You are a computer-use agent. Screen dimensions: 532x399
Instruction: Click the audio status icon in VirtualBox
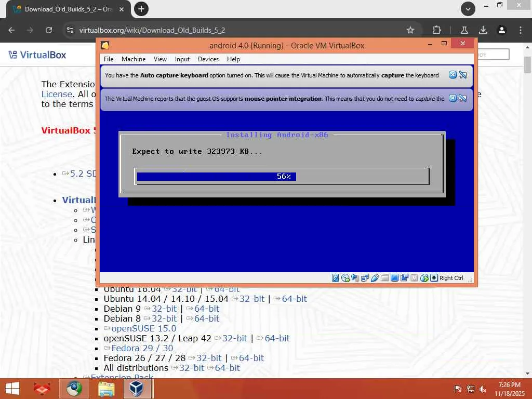tap(355, 278)
